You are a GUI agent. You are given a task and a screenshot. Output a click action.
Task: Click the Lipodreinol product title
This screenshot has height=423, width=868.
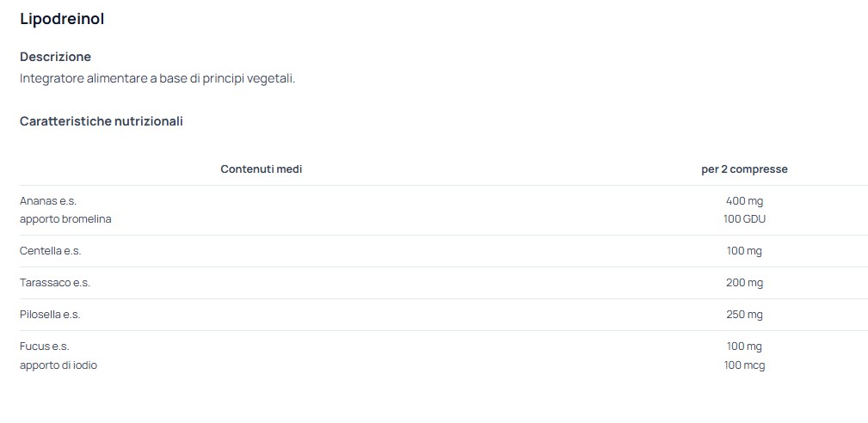pyautogui.click(x=62, y=19)
